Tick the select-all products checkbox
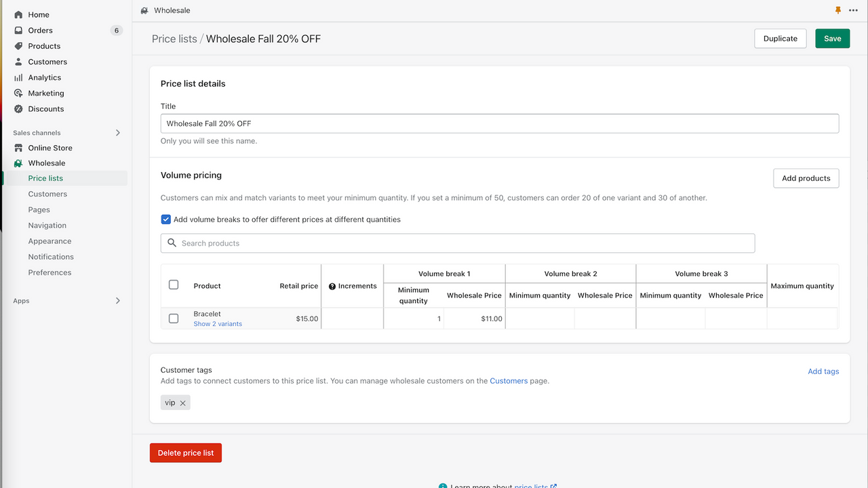The width and height of the screenshot is (868, 488). click(x=174, y=285)
